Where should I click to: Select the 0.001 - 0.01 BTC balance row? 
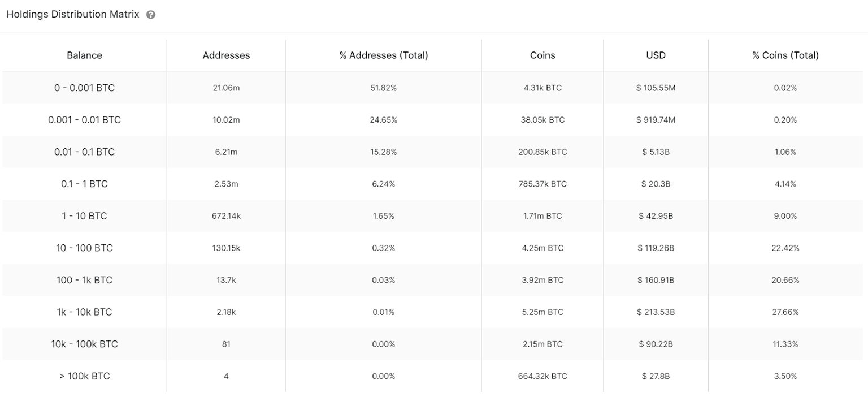[84, 120]
